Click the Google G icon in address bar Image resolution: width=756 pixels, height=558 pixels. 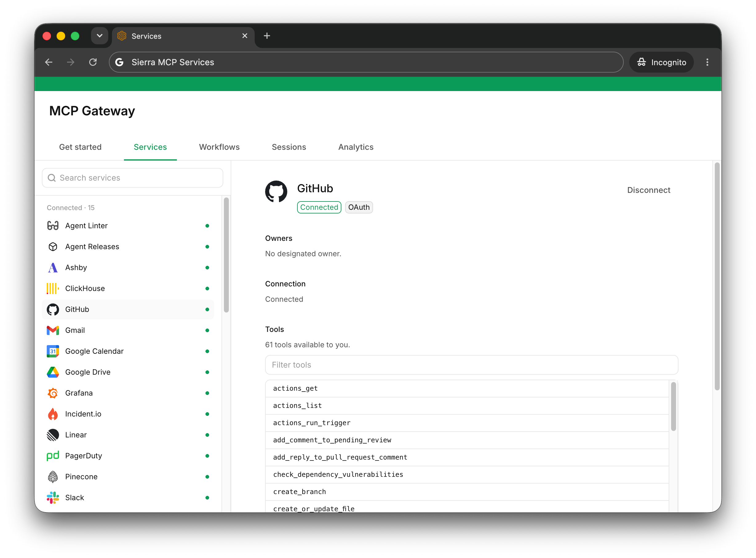tap(119, 62)
